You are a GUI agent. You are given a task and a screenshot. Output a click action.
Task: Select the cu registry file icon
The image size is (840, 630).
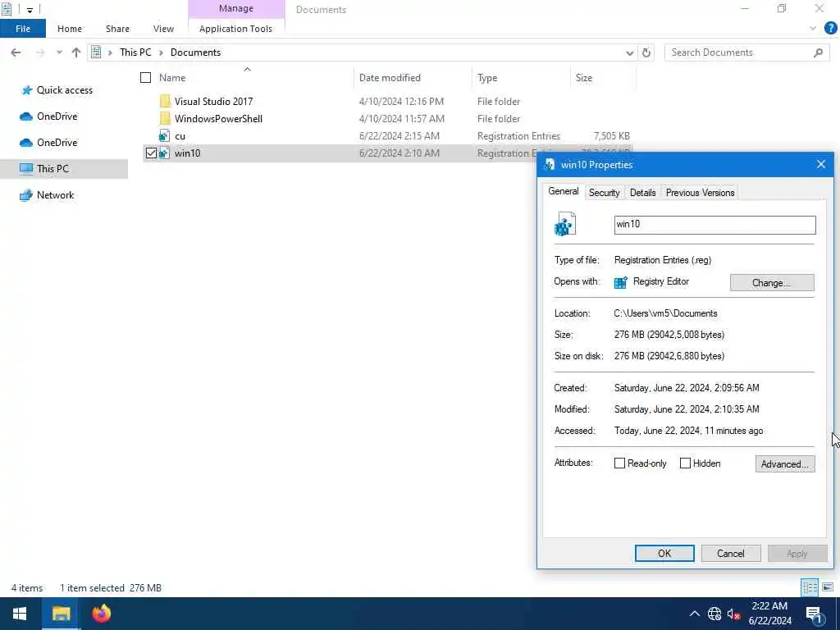click(x=164, y=135)
